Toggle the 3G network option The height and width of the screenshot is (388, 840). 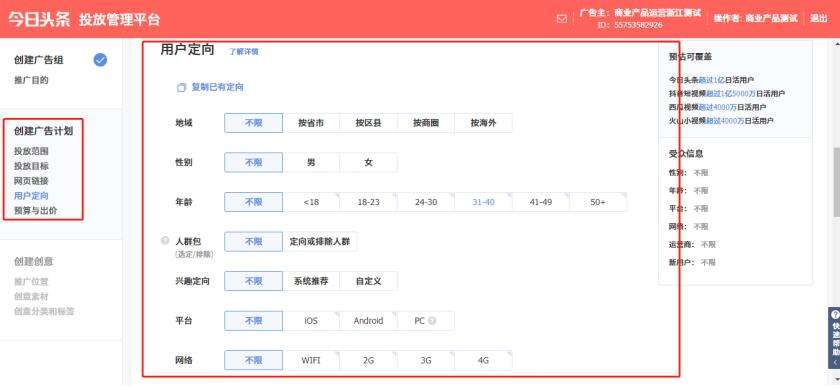[426, 360]
